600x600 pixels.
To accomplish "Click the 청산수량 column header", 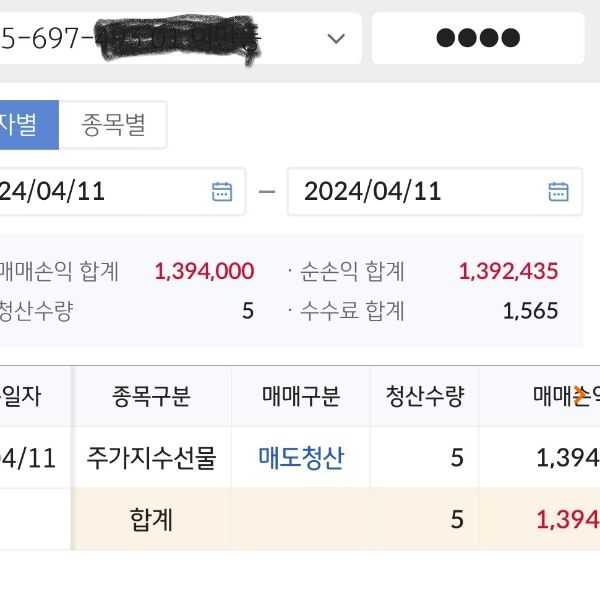I will 424,397.
